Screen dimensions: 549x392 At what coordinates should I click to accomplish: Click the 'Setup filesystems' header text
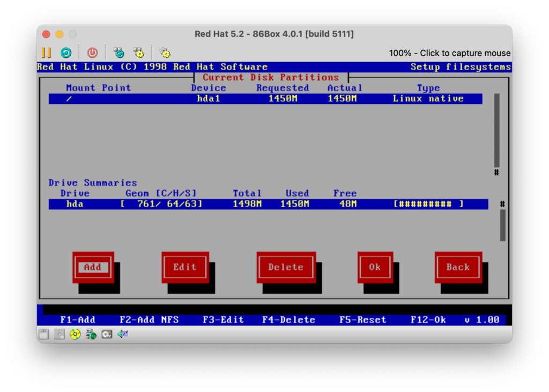461,67
